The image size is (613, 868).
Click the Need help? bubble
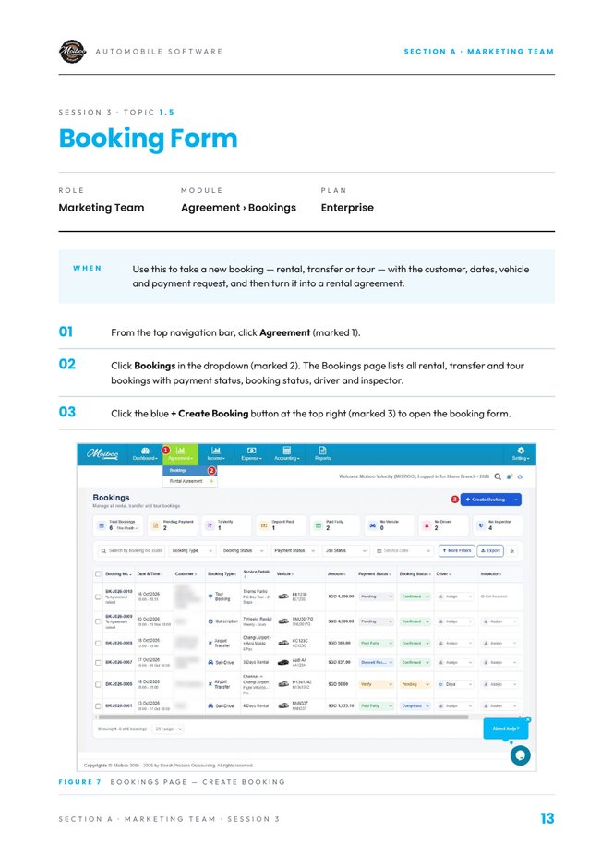point(506,729)
